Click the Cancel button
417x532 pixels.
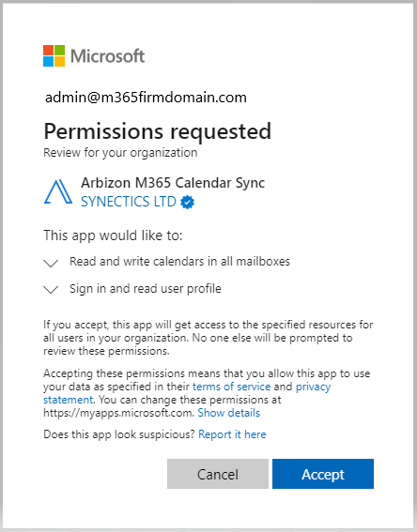coord(218,474)
